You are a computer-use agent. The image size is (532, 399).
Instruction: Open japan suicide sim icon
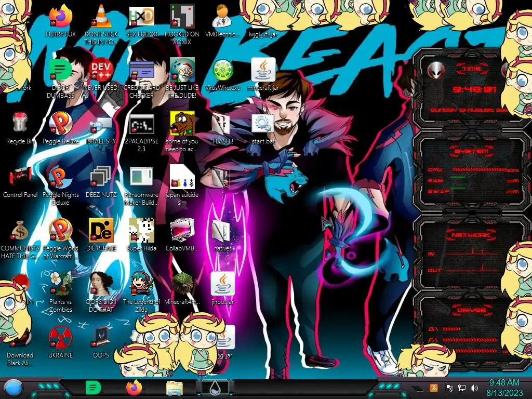[x=182, y=177]
